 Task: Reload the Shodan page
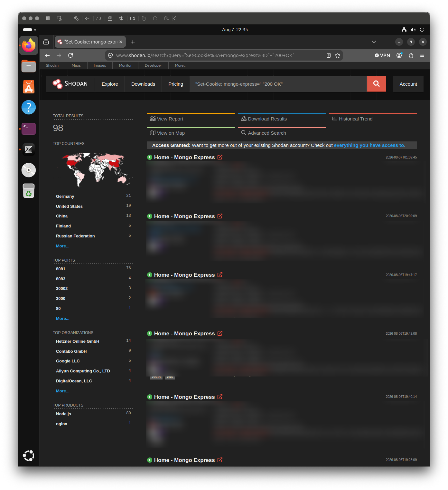click(70, 55)
